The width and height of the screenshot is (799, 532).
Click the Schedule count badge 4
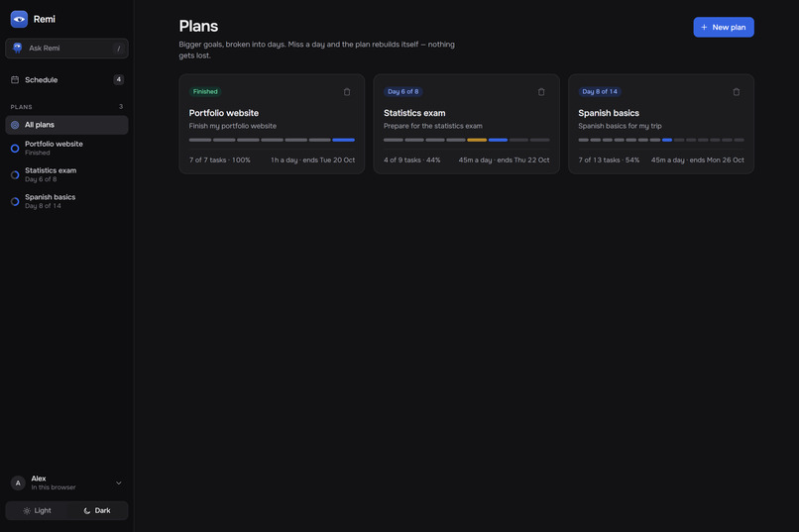click(x=118, y=79)
